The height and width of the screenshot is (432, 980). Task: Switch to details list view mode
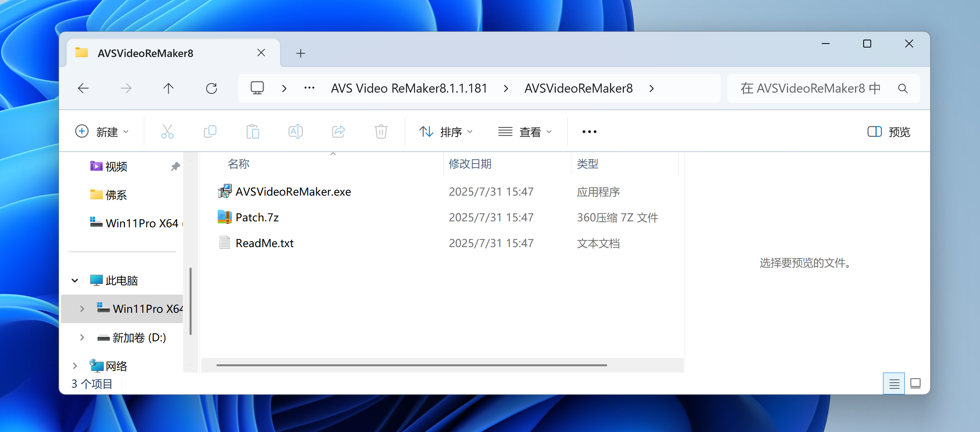click(894, 383)
